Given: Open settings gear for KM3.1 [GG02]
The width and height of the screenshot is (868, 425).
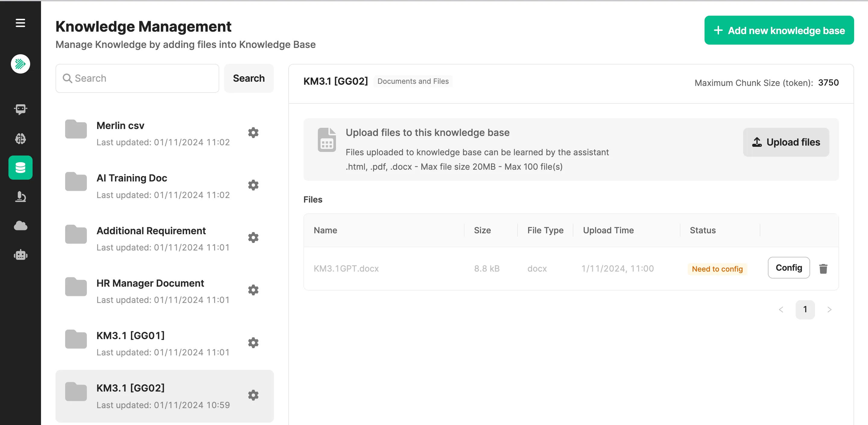Looking at the screenshot, I should (x=253, y=395).
